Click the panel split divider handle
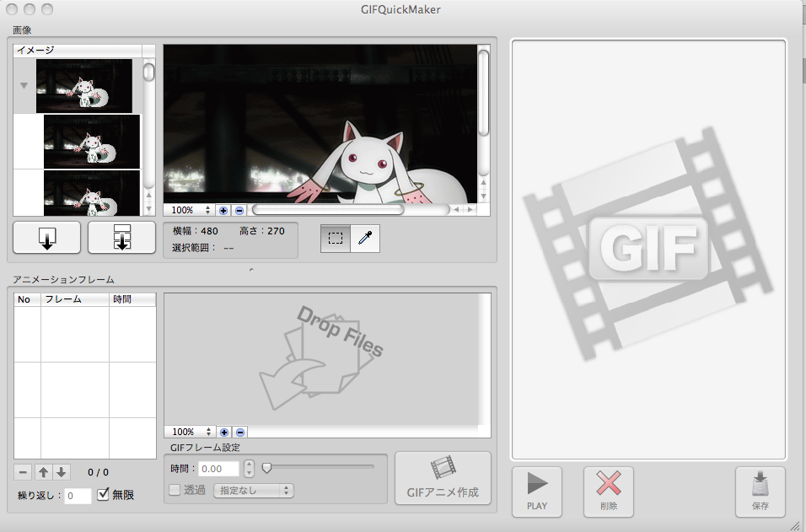This screenshot has height=532, width=806. point(251,269)
